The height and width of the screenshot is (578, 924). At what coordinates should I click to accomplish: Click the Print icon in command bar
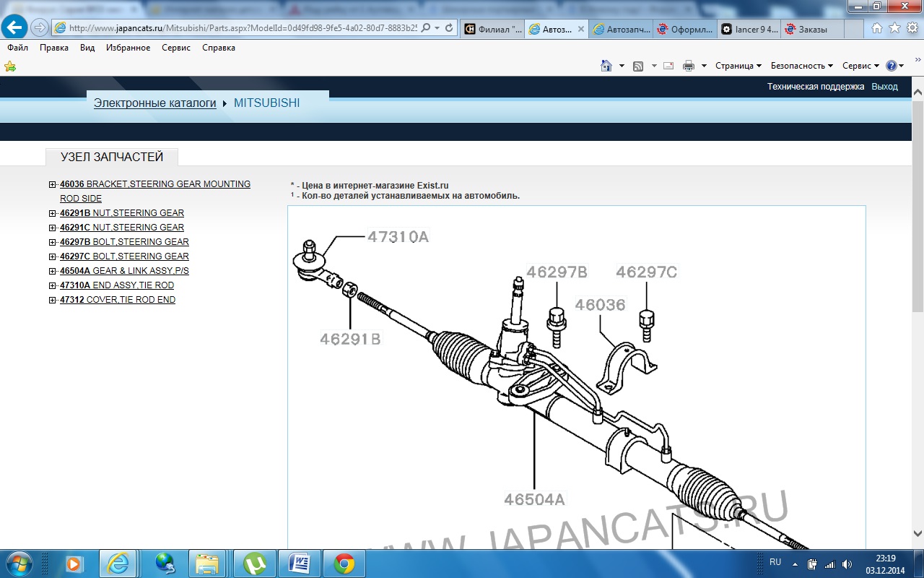coord(689,66)
